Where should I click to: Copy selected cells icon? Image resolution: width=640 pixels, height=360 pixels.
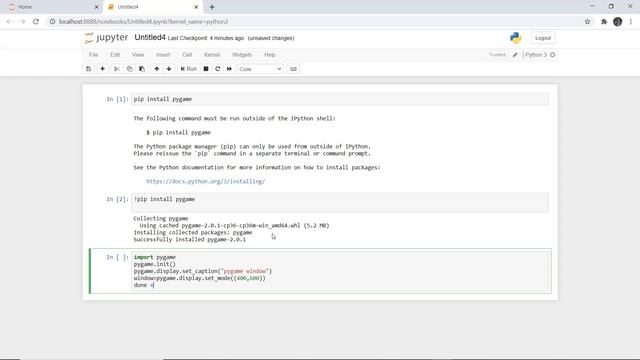pyautogui.click(x=129, y=69)
